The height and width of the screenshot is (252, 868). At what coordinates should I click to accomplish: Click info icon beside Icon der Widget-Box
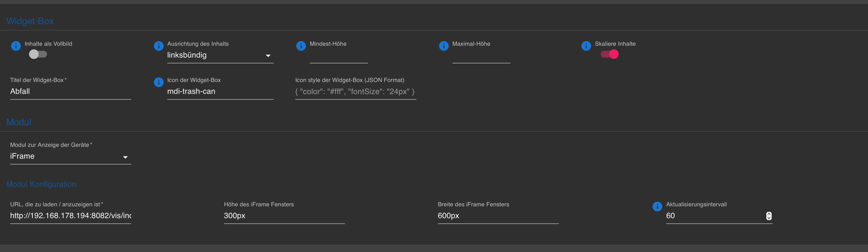(x=159, y=82)
